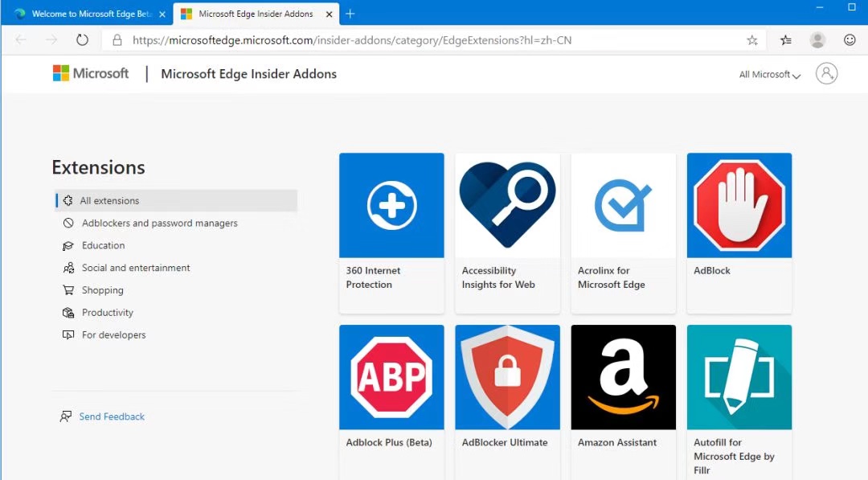Click the browser Back arrow
Image resolution: width=868 pixels, height=480 pixels.
[x=21, y=40]
